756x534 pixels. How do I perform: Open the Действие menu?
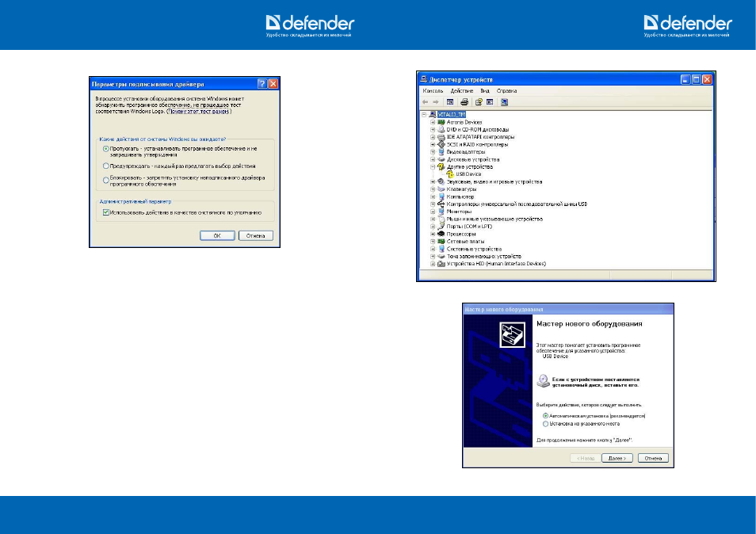coord(461,91)
